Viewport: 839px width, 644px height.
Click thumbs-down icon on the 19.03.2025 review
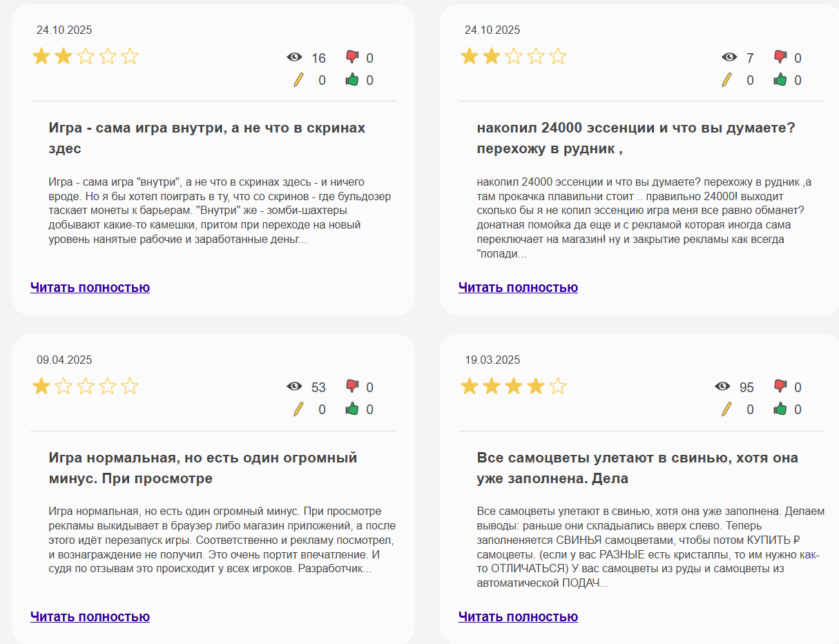pyautogui.click(x=781, y=387)
